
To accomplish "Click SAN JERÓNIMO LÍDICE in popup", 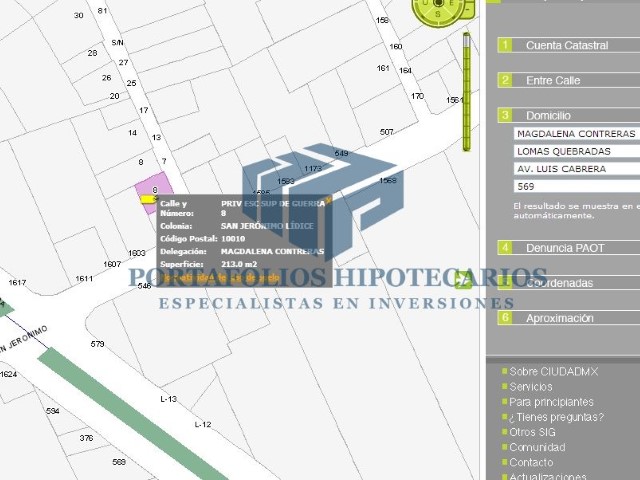I will 267,226.
